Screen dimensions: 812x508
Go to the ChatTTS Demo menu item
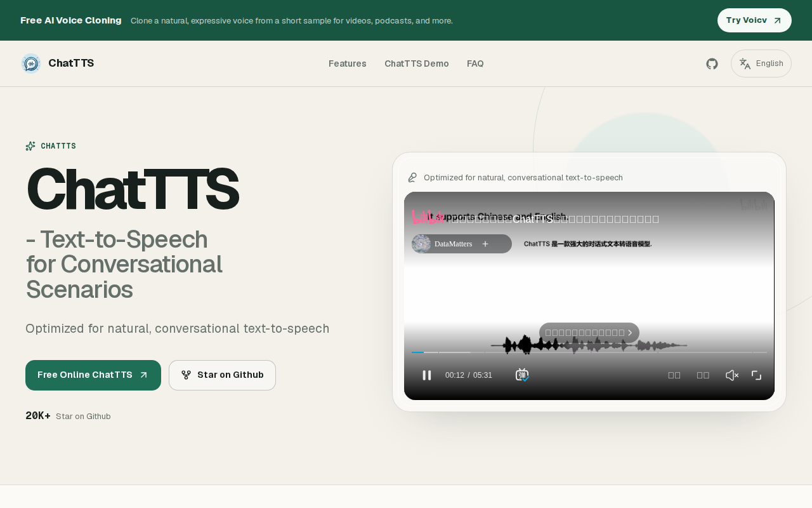pos(417,63)
